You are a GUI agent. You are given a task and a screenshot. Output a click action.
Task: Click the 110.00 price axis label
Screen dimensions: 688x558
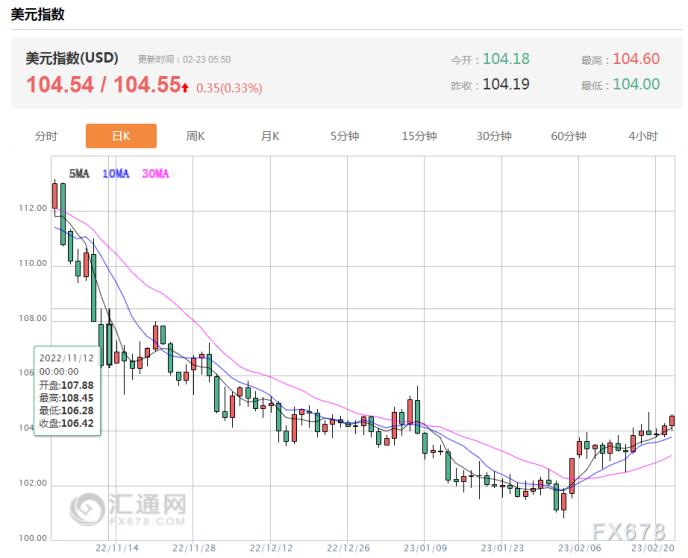point(32,263)
